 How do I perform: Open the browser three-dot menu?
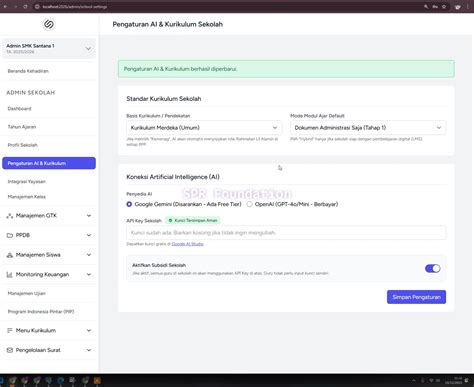(468, 6)
